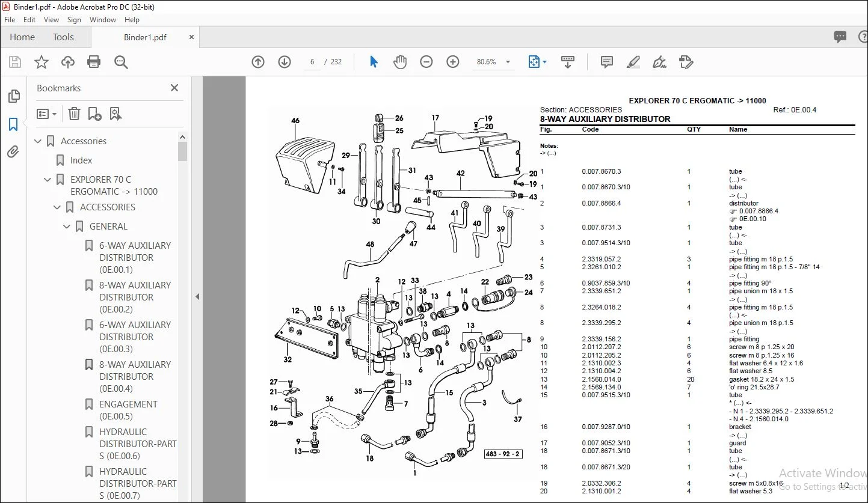Screen dimensions: 868x503
Task: Select the Highlight text pen tool
Action: (633, 62)
